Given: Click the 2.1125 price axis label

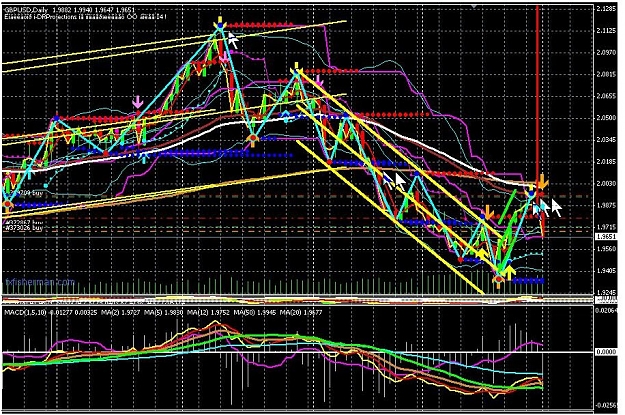Looking at the screenshot, I should click(607, 30).
